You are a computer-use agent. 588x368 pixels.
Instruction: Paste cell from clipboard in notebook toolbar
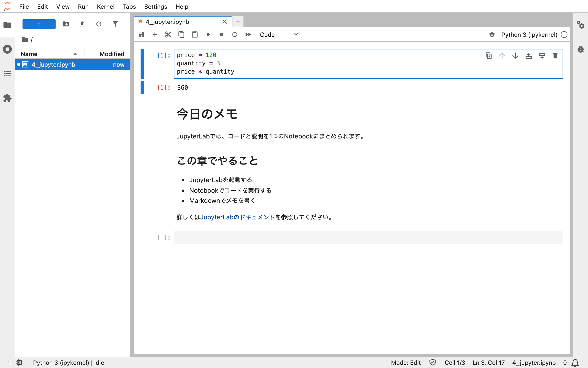point(195,34)
